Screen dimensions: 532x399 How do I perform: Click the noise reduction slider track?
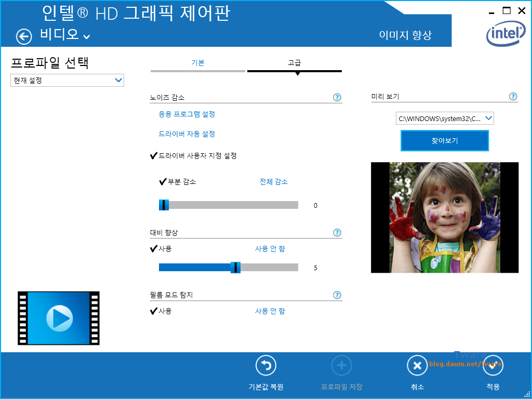[229, 205]
